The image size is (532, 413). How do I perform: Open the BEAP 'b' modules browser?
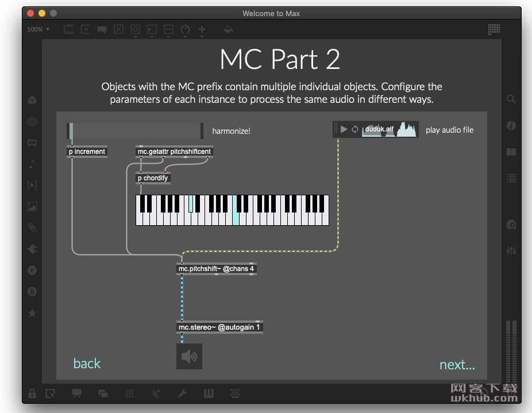pyautogui.click(x=32, y=291)
